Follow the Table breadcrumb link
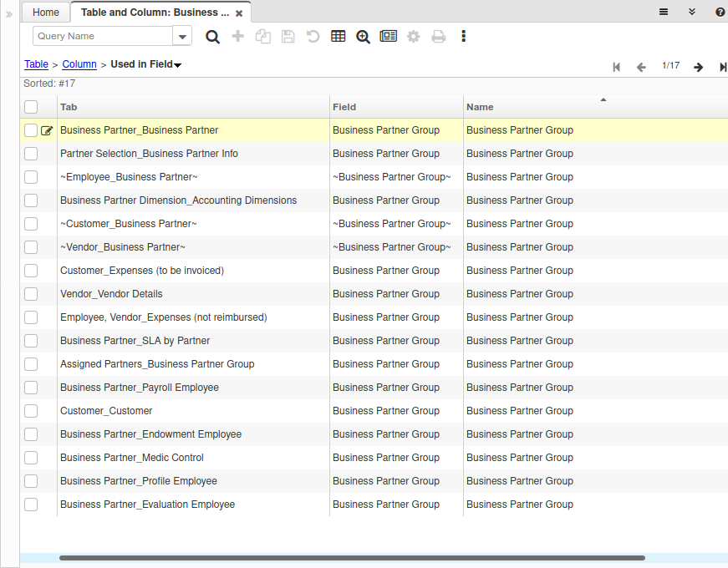728x568 pixels. pyautogui.click(x=36, y=64)
